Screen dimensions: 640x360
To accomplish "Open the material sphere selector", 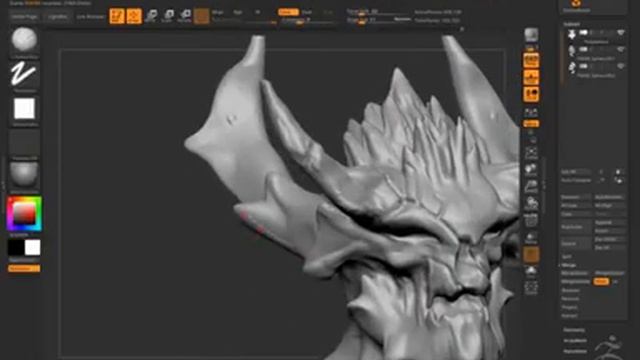I will [x=24, y=176].
